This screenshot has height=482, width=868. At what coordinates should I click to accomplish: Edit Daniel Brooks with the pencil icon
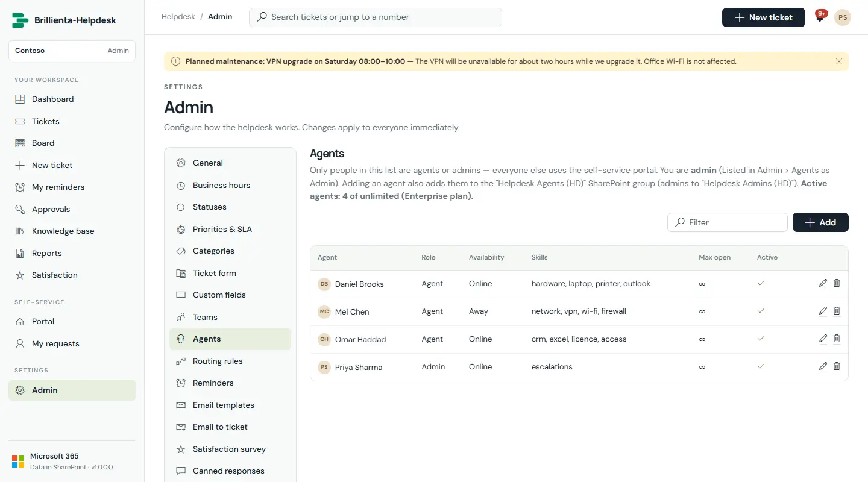click(823, 283)
